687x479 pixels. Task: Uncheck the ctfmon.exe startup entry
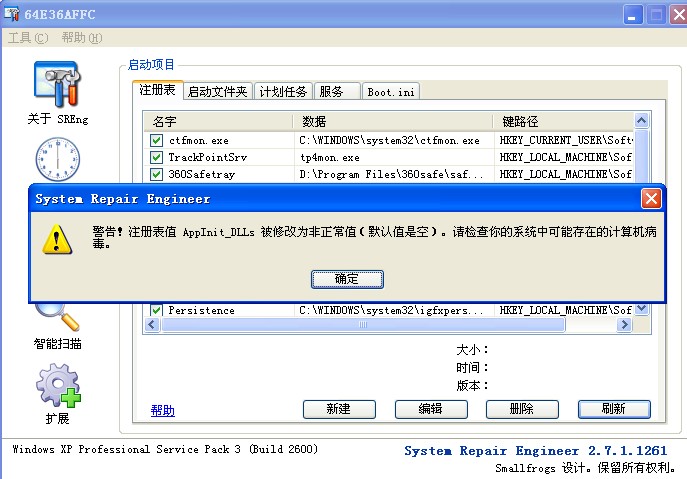[x=156, y=140]
